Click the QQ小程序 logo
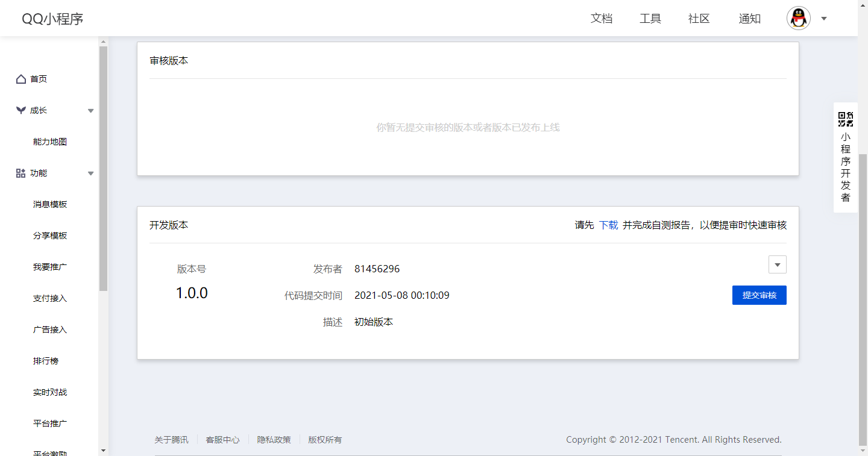868x456 pixels. pos(52,19)
